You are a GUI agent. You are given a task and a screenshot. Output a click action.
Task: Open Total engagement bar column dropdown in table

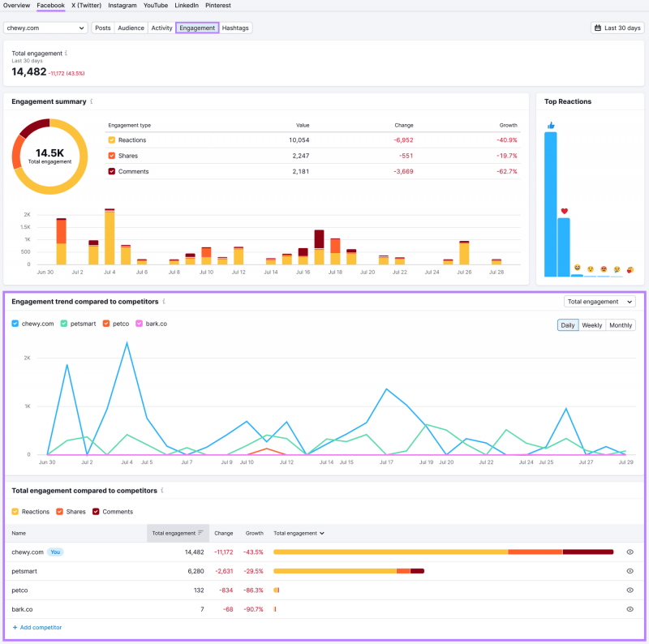(299, 533)
